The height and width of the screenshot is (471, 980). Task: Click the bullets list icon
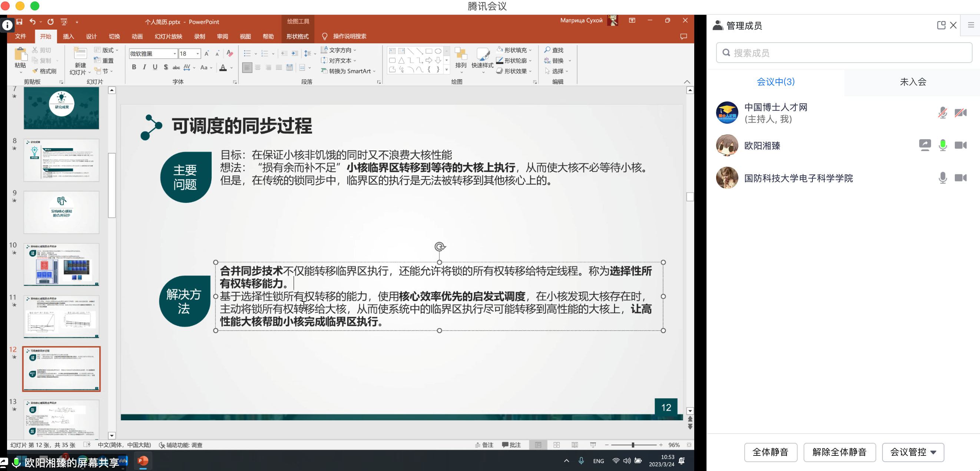(247, 54)
